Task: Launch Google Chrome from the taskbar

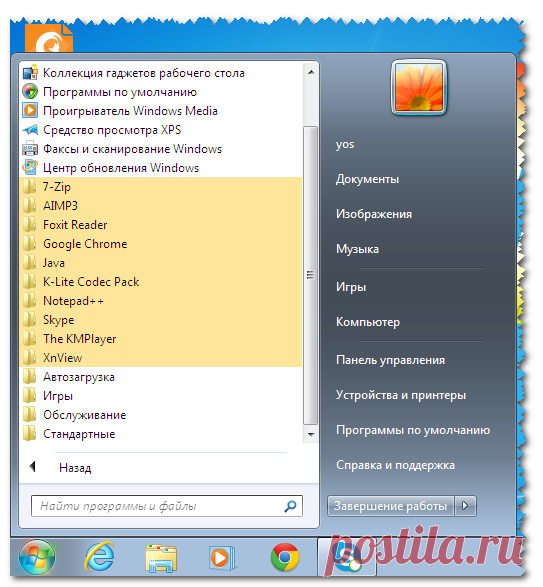Action: pos(285,557)
